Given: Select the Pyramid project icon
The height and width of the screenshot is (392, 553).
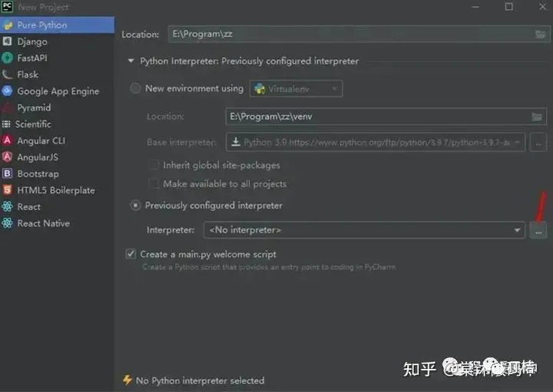Looking at the screenshot, I should pos(8,107).
